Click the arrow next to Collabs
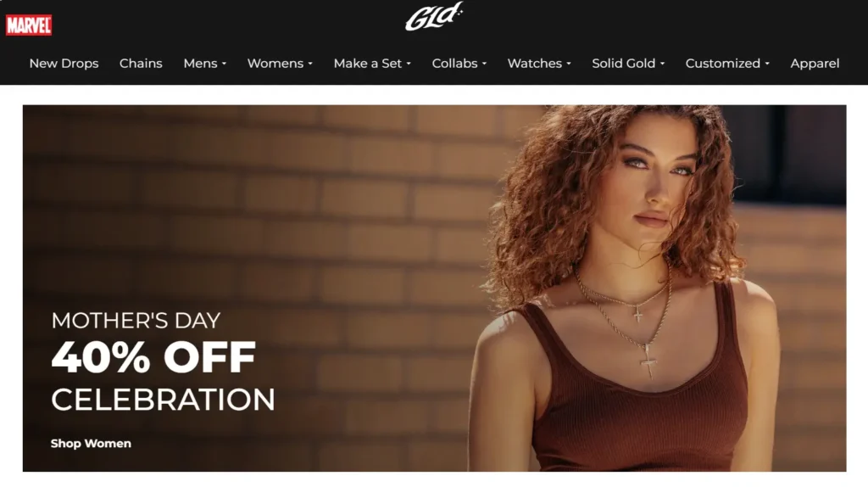 click(x=484, y=64)
